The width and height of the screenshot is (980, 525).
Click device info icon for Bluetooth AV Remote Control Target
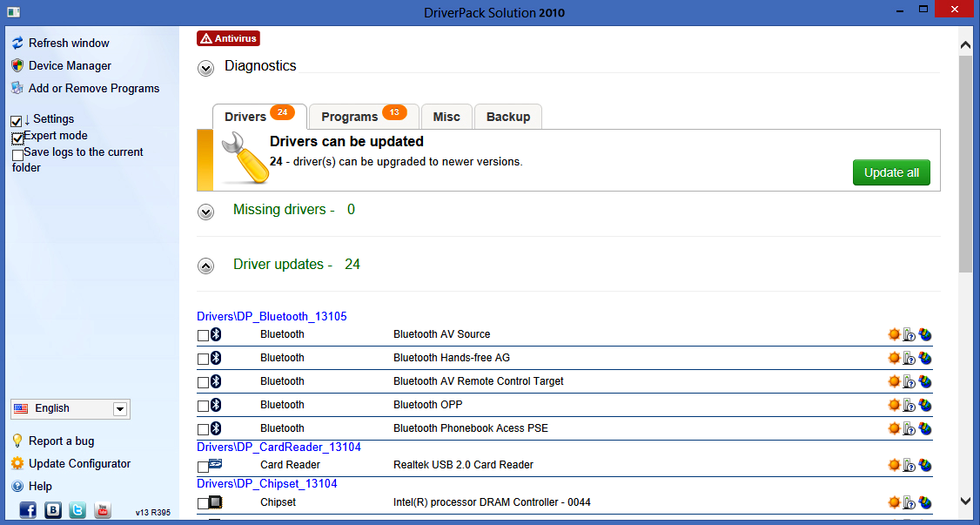(910, 382)
